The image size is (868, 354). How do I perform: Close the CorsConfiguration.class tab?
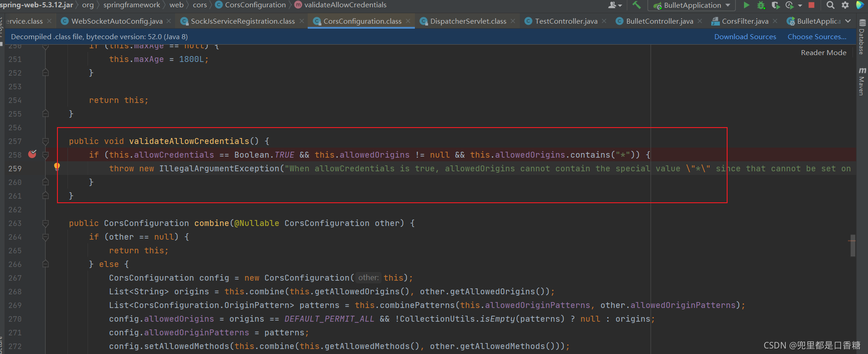click(408, 21)
